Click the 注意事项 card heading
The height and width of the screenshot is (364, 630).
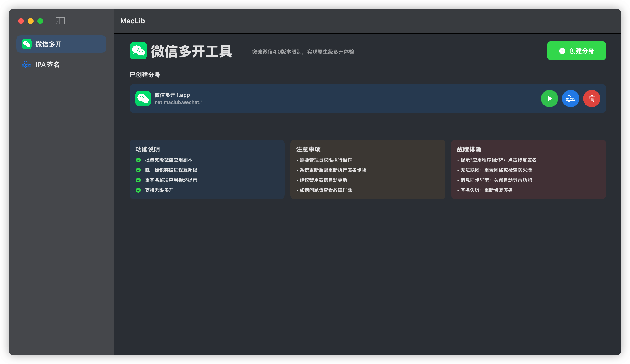tap(308, 149)
